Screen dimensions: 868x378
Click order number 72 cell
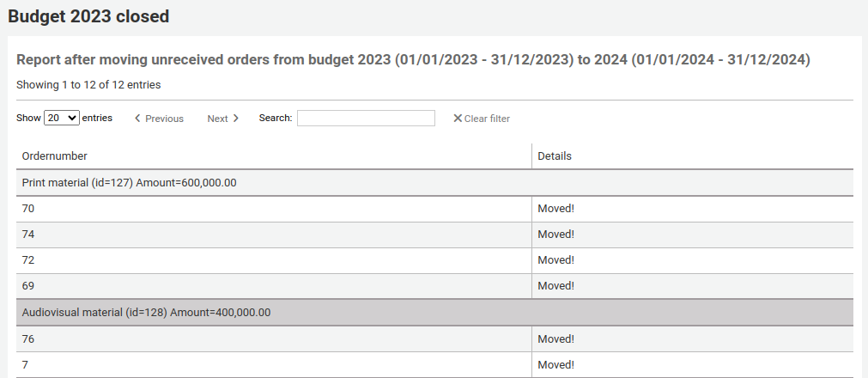(28, 259)
